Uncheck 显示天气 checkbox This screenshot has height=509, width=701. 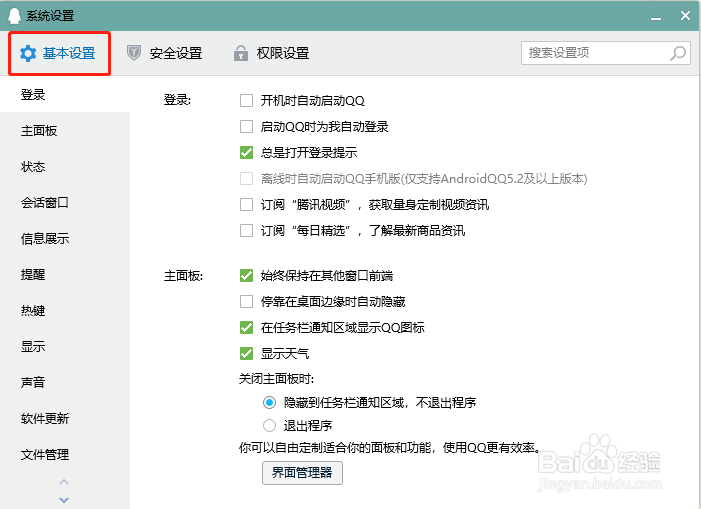point(246,353)
